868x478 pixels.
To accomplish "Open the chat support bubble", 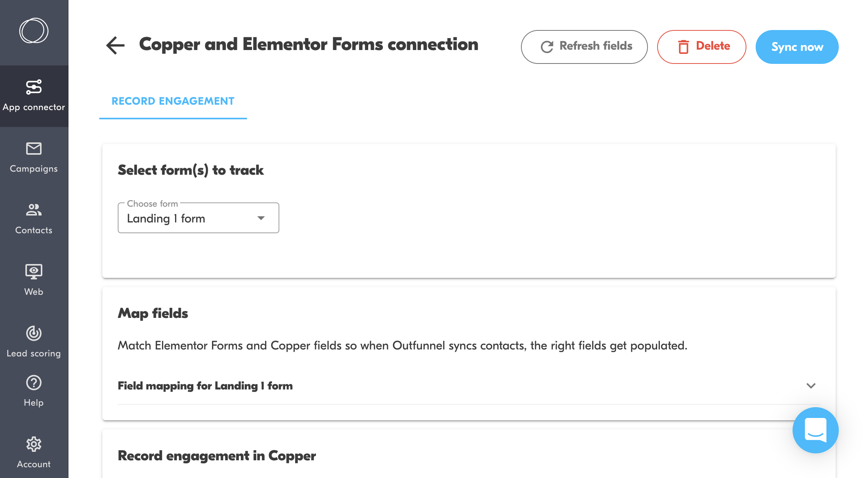I will pyautogui.click(x=815, y=430).
